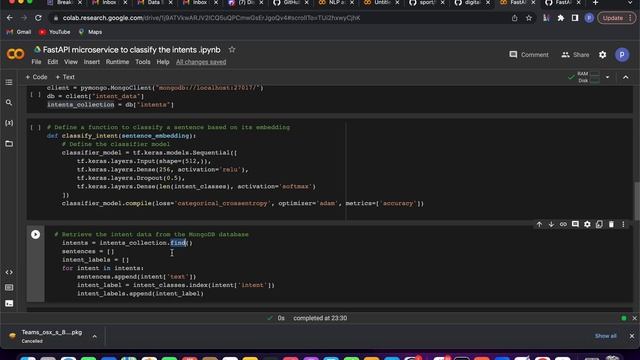The height and width of the screenshot is (360, 640).
Task: Open the user account avatar
Action: click(x=622, y=55)
